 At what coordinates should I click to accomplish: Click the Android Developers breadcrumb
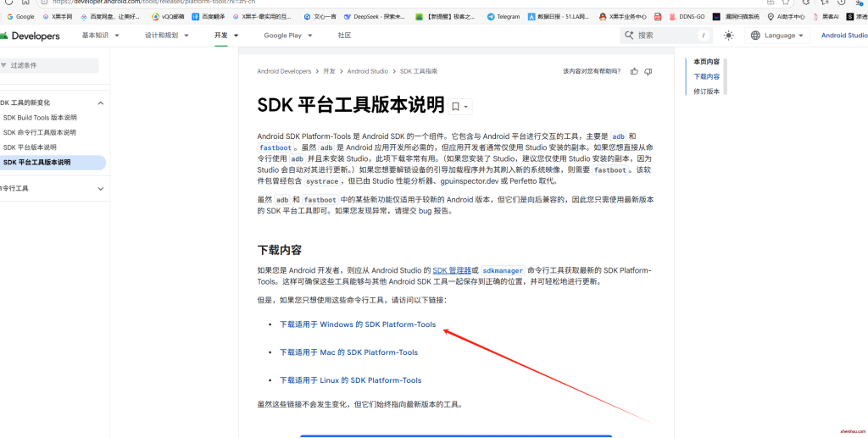(284, 71)
